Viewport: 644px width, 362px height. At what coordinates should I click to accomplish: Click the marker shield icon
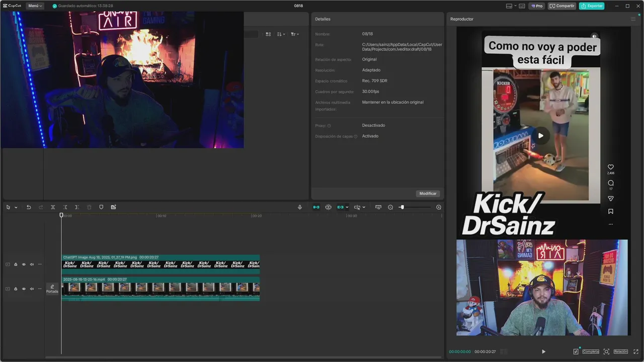tap(101, 207)
